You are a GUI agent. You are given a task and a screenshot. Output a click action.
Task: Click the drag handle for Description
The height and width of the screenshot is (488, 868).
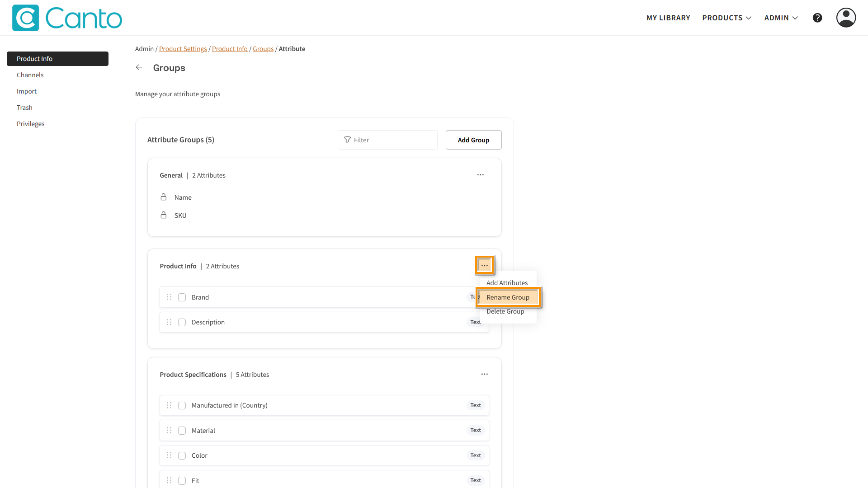[x=169, y=322]
